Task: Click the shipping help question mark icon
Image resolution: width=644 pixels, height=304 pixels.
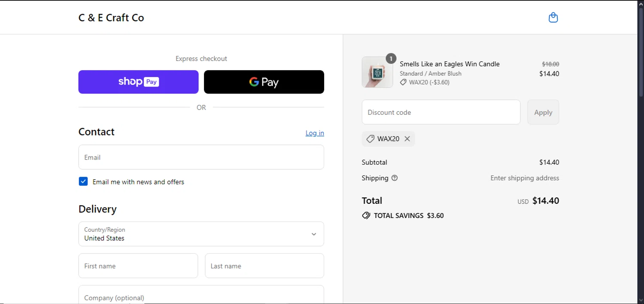Action: [x=395, y=178]
